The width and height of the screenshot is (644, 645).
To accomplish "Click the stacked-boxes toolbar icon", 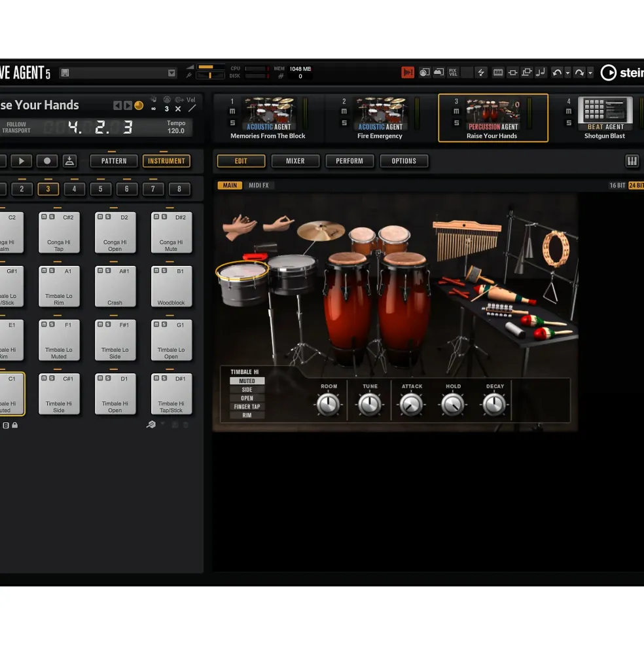I will tap(526, 73).
